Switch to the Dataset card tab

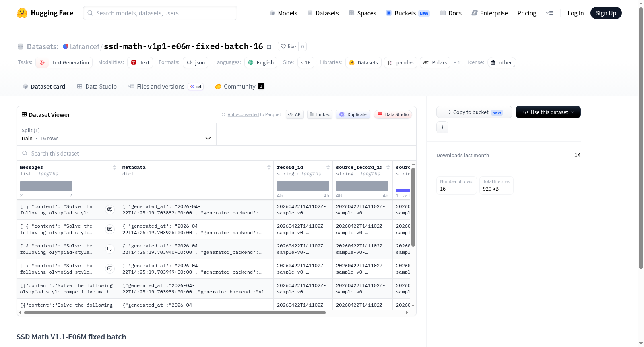coord(43,87)
